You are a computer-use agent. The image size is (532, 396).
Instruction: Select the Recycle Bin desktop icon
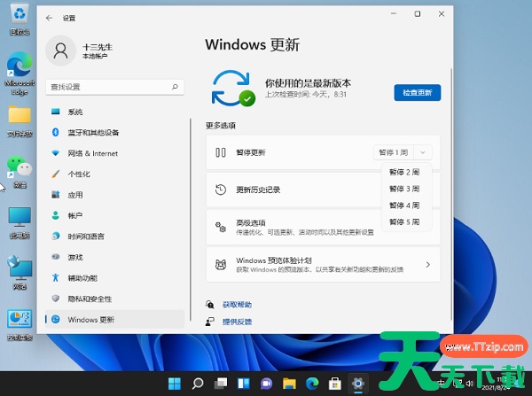pos(20,19)
